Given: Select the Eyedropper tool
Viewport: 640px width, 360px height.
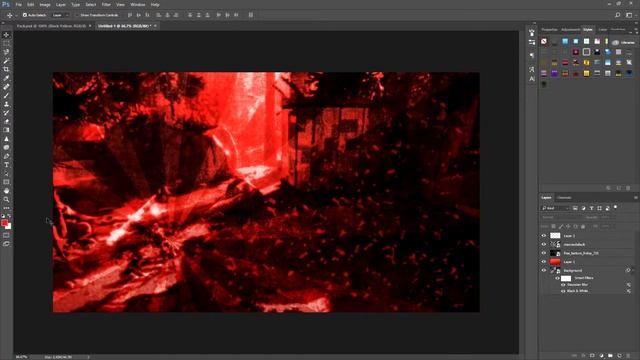Looking at the screenshot, I should click(x=6, y=78).
